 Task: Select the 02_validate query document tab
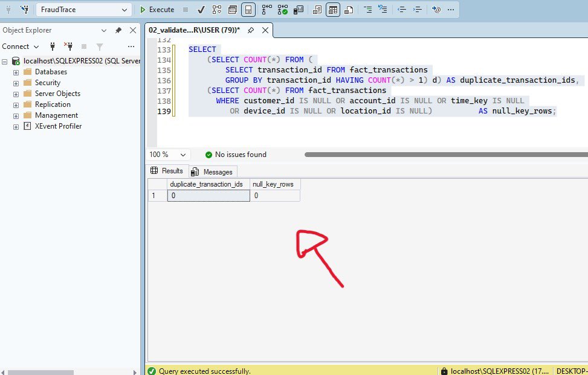pyautogui.click(x=194, y=30)
